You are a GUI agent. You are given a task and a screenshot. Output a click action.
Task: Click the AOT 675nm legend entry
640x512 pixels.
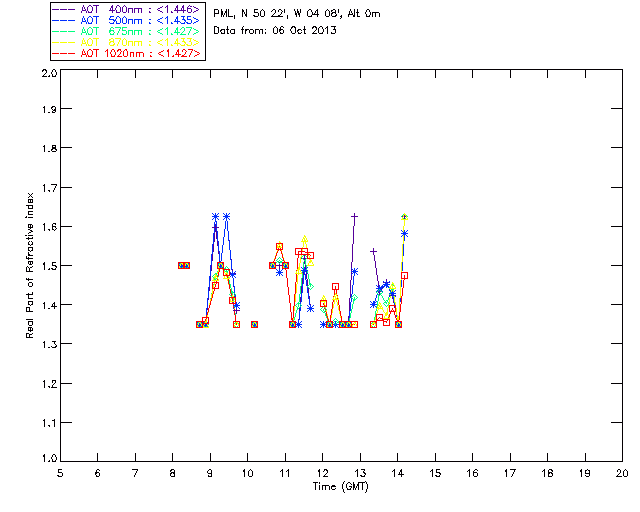pos(127,31)
